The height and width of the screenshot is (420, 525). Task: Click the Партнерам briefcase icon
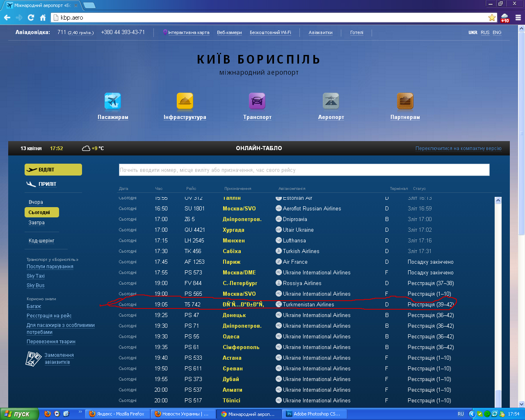(405, 101)
